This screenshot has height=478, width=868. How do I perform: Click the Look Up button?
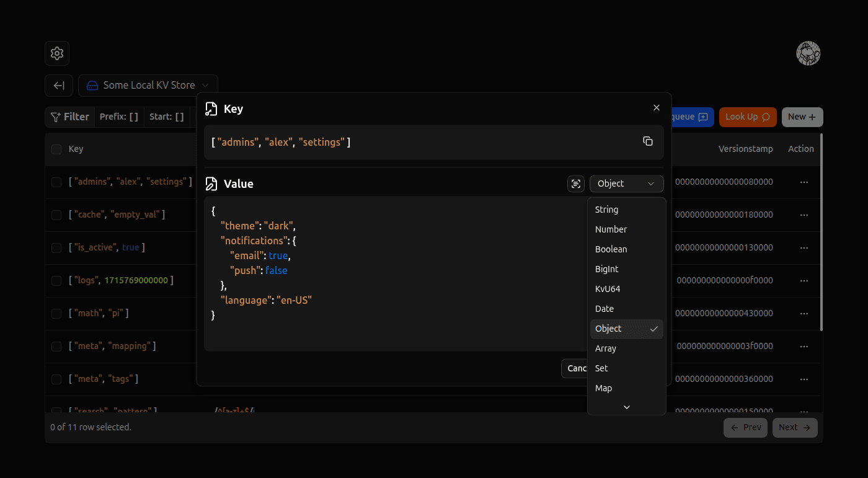748,117
